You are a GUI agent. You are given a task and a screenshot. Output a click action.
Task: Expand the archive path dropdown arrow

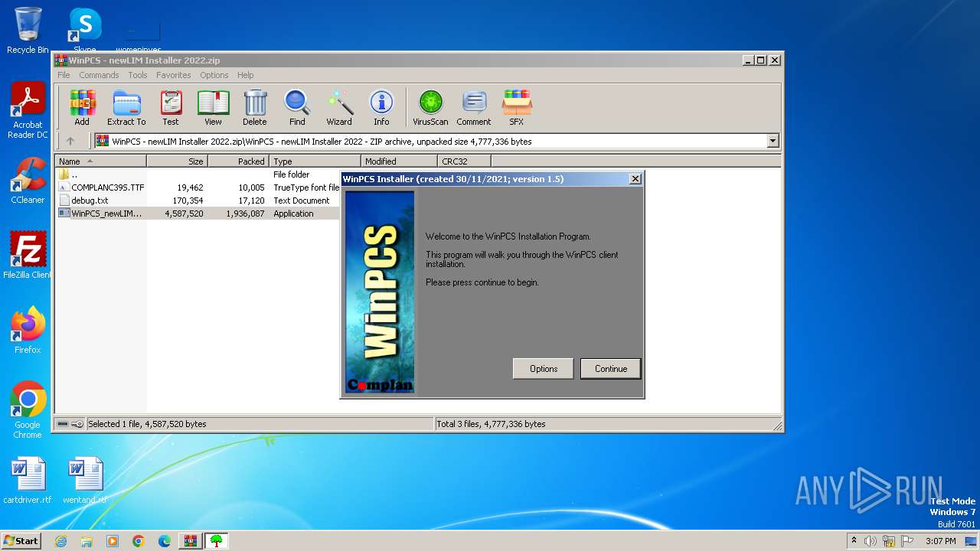(773, 141)
